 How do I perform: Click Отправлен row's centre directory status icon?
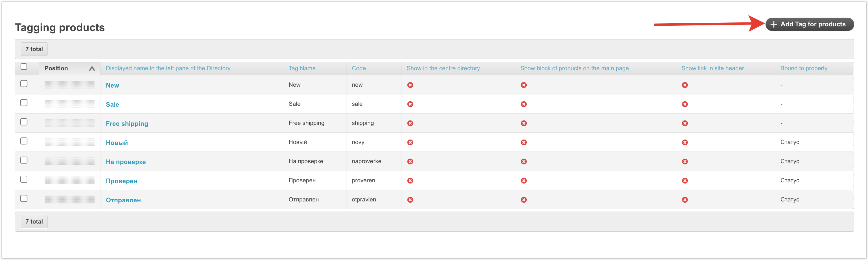coord(410,200)
